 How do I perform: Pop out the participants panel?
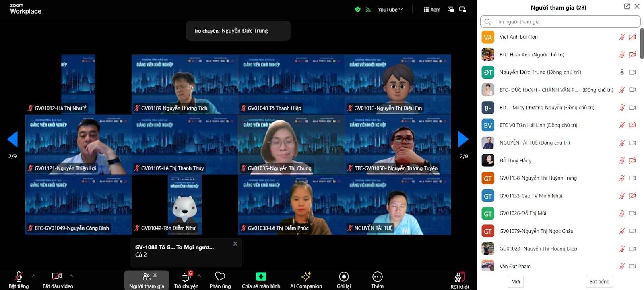[627, 6]
